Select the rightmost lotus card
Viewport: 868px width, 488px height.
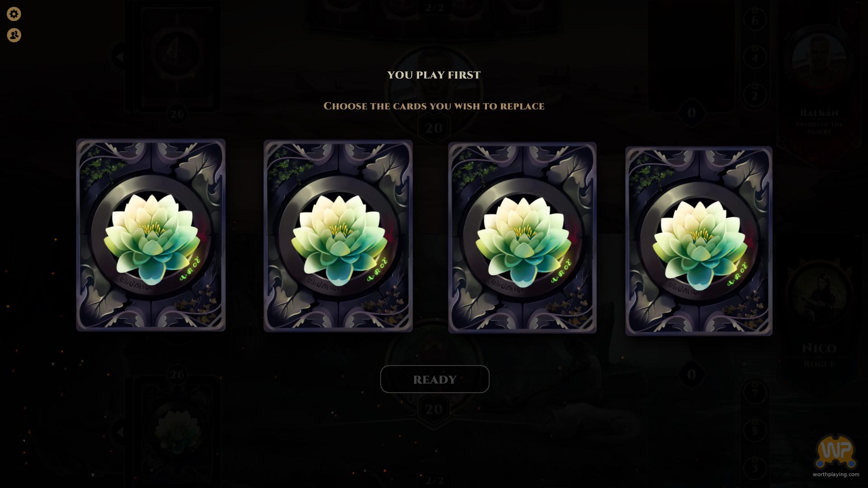point(699,241)
